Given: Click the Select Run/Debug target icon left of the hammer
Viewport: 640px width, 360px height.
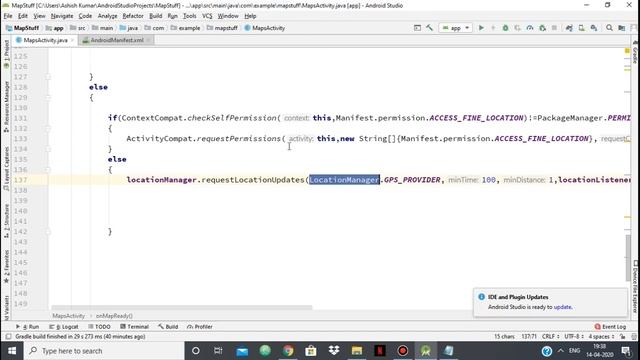Looking at the screenshot, I should pyautogui.click(x=417, y=28).
